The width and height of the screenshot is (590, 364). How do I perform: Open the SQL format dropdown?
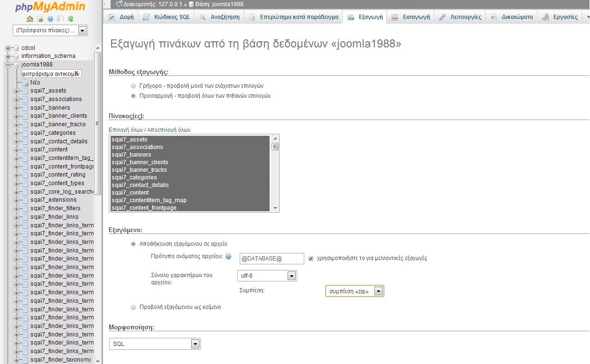tap(155, 344)
